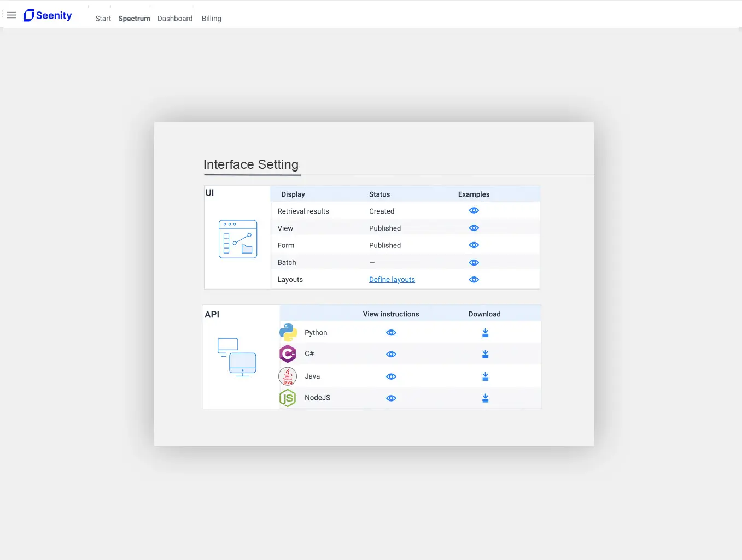Download the Java API package
This screenshot has width=742, height=560.
click(x=485, y=376)
